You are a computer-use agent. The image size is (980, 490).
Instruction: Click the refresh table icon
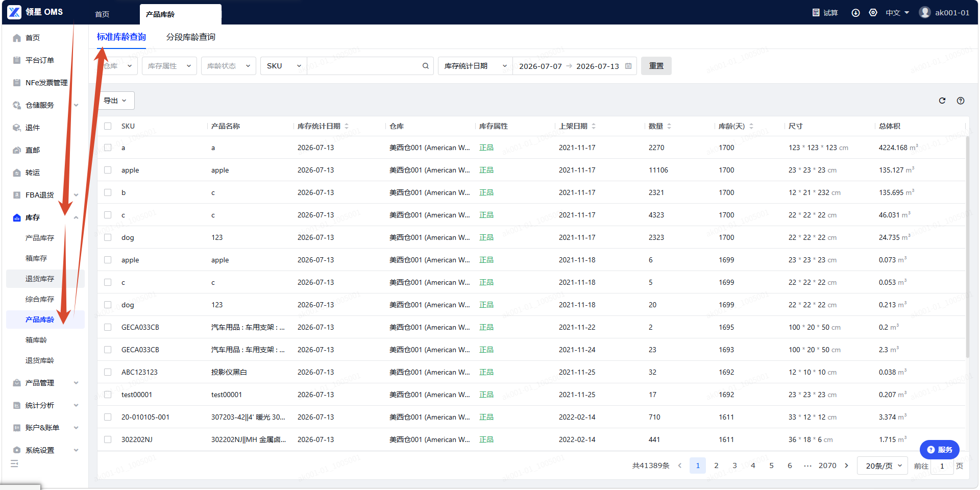pos(942,101)
